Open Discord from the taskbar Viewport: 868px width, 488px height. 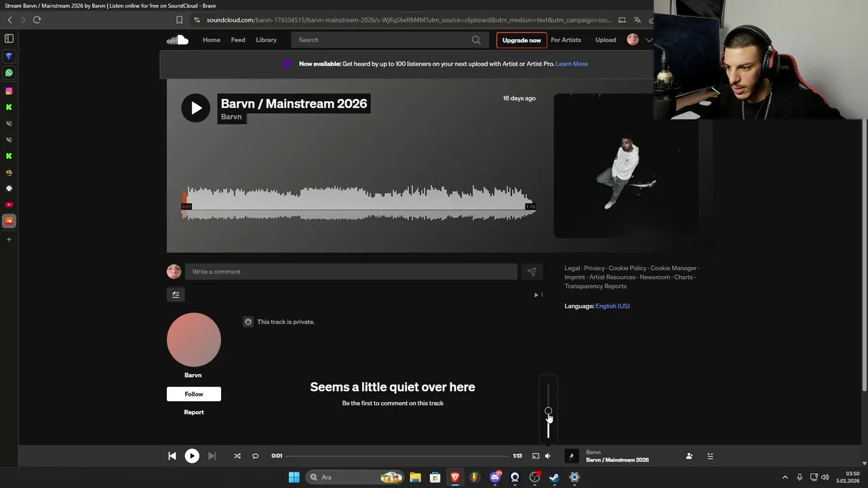495,477
